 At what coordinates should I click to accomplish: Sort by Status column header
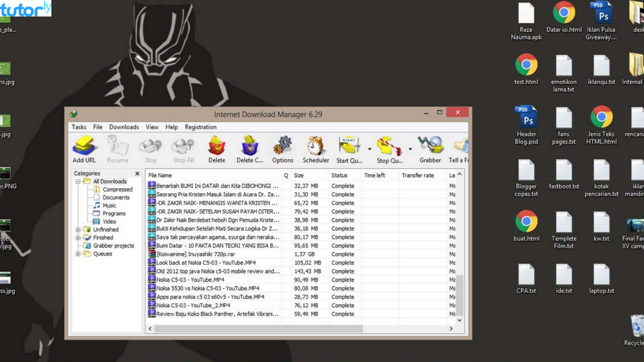tap(345, 175)
